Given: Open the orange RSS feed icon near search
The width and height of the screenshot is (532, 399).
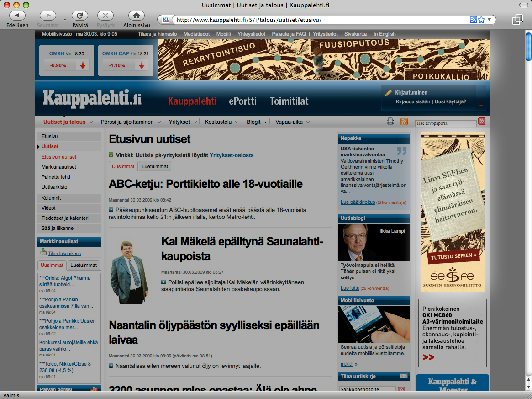Looking at the screenshot, I should 404,121.
